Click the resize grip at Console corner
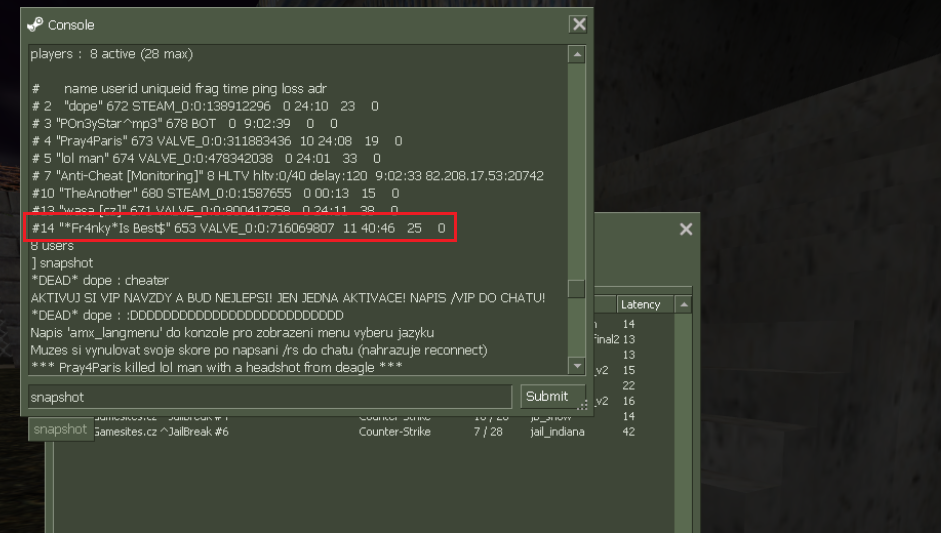 pyautogui.click(x=583, y=406)
